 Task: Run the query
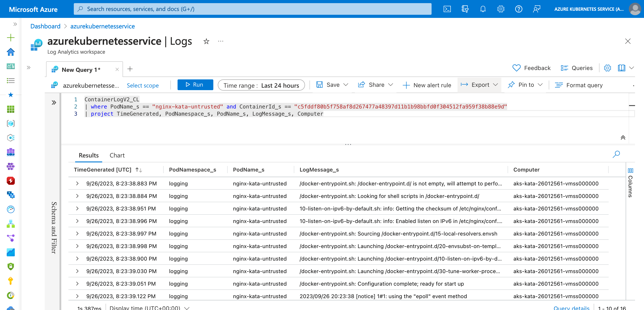195,85
